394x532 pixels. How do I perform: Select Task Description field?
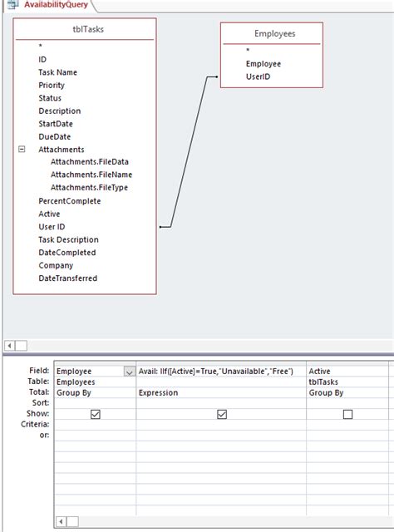click(68, 240)
